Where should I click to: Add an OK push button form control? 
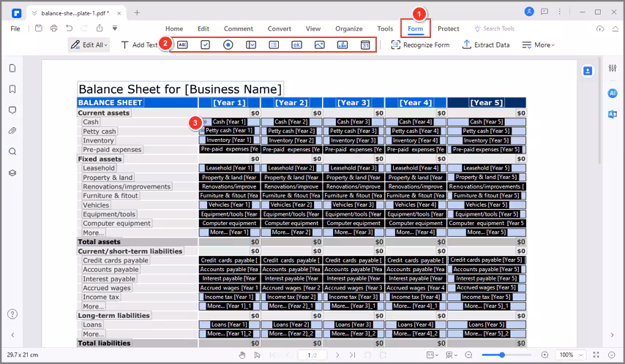tap(296, 45)
